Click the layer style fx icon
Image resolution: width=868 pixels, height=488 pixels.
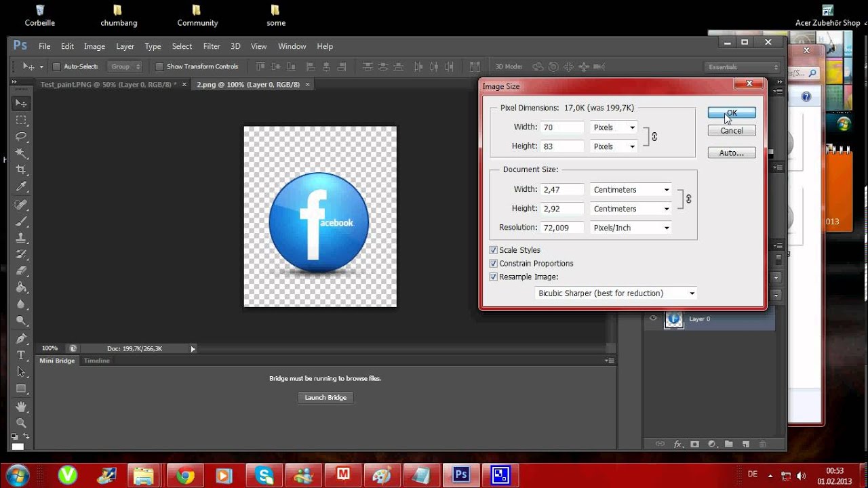point(677,445)
